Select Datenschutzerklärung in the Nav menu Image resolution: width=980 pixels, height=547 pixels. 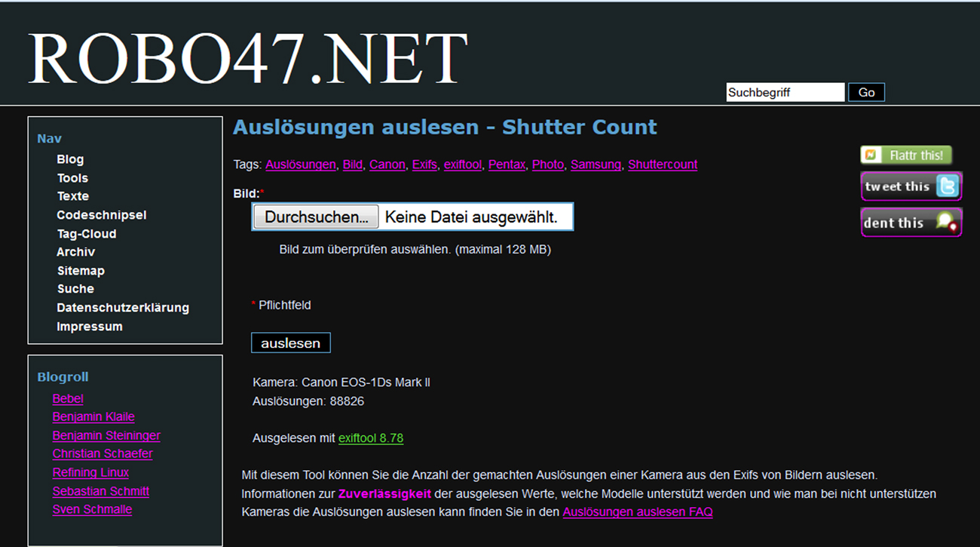[123, 308]
